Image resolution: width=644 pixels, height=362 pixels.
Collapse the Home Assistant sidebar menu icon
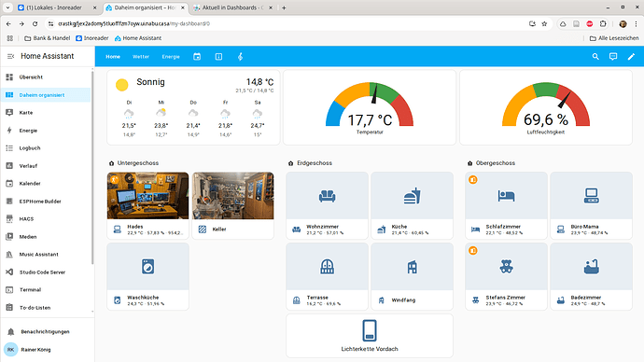(10, 56)
